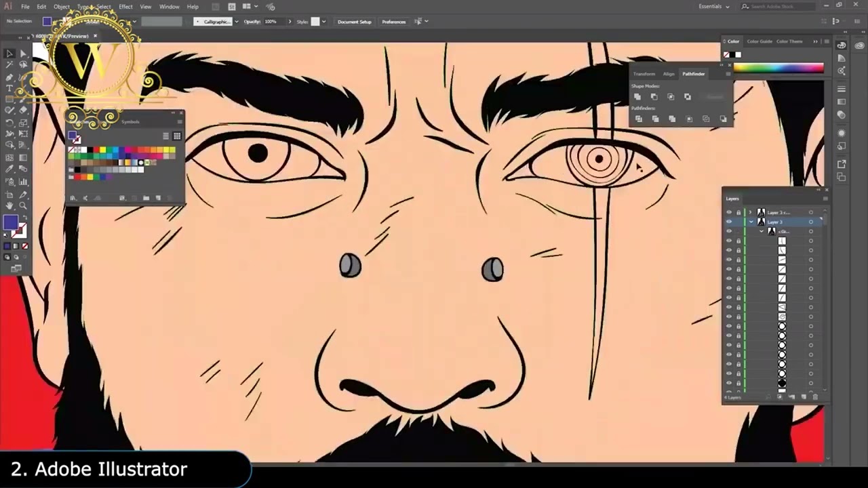Click the Divide pathfinder icon
Screen dimensions: 868x488
(638, 119)
